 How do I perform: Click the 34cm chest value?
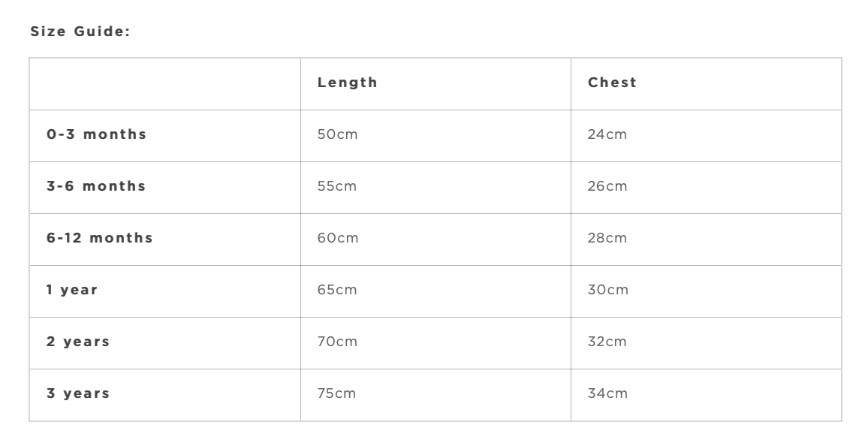pos(607,393)
